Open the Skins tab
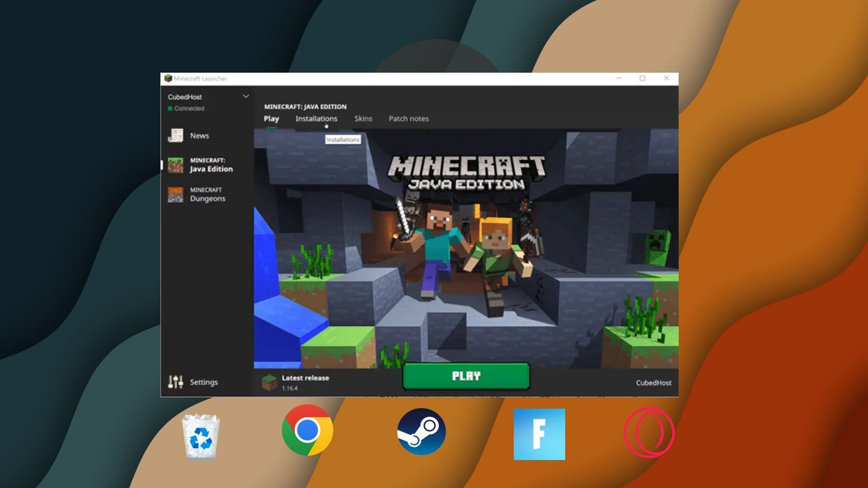Viewport: 868px width, 488px height. (363, 118)
